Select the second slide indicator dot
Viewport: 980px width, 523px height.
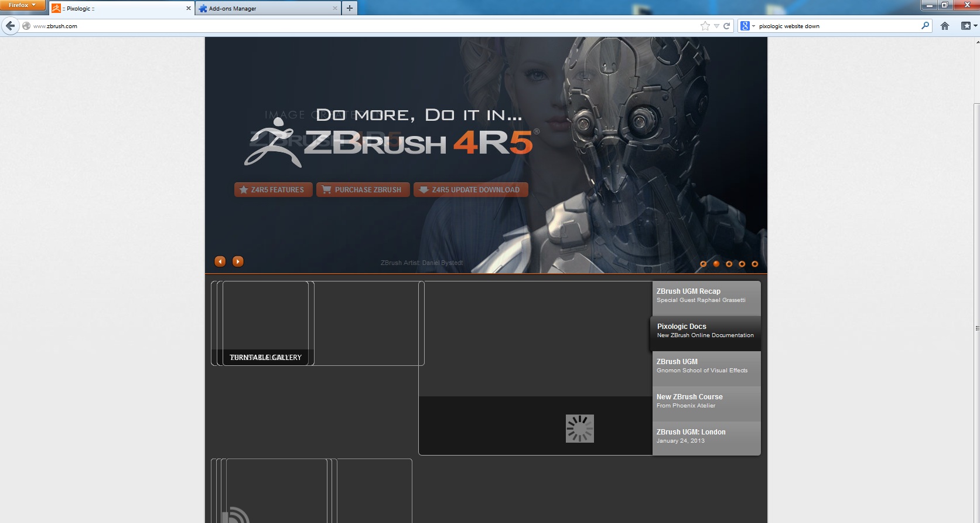click(716, 264)
